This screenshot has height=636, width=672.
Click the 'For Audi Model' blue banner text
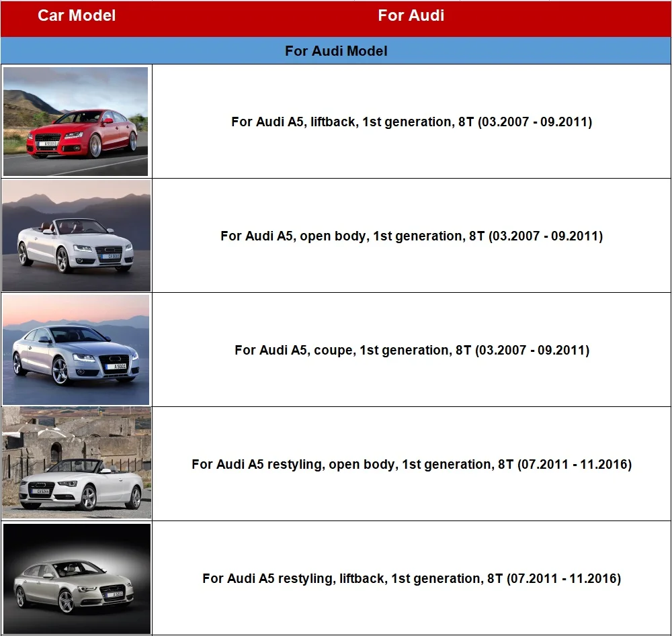click(x=336, y=51)
